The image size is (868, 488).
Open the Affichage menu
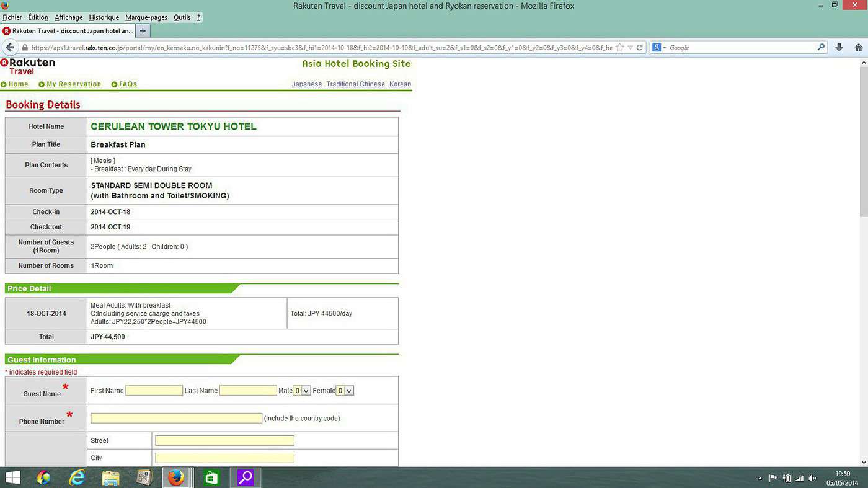(69, 17)
